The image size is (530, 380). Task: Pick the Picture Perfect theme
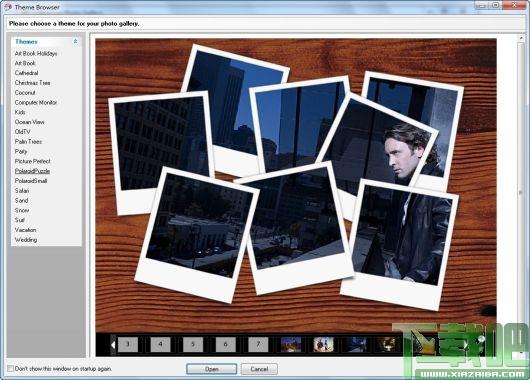click(x=32, y=161)
